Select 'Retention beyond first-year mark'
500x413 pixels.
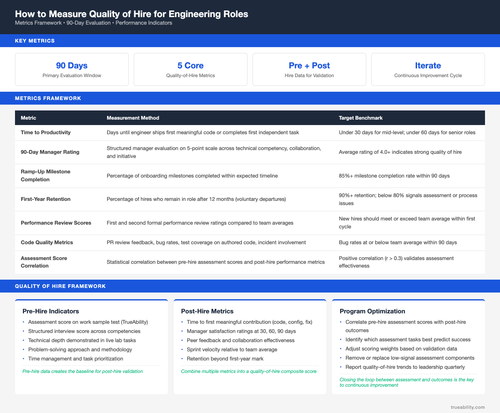(225, 359)
